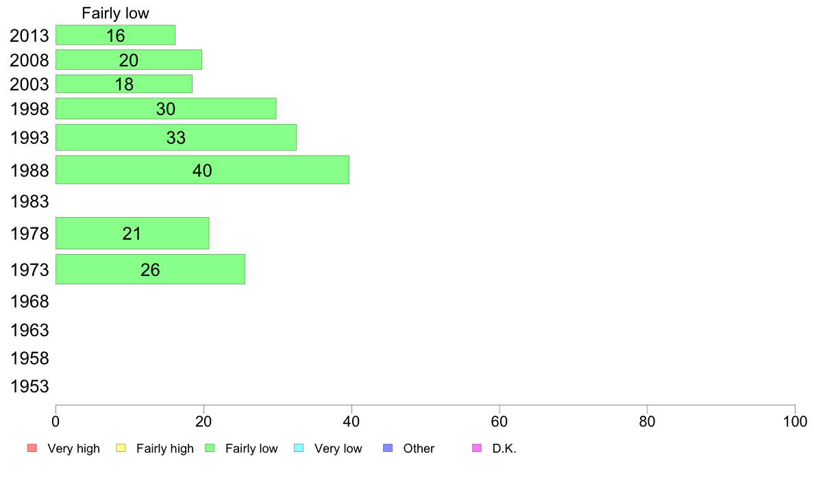The width and height of the screenshot is (814, 504).
Task: Select the blue Other legend swatch
Action: point(388,448)
